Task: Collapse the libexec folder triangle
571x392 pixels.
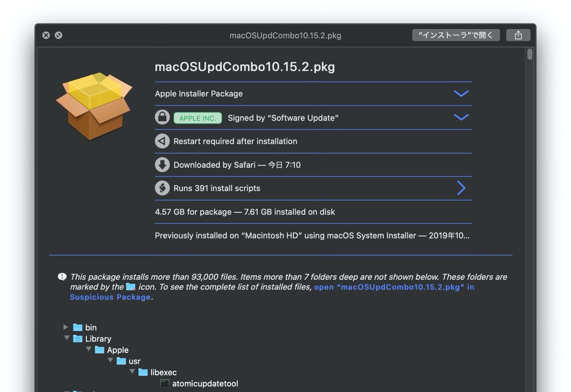Action: [132, 371]
